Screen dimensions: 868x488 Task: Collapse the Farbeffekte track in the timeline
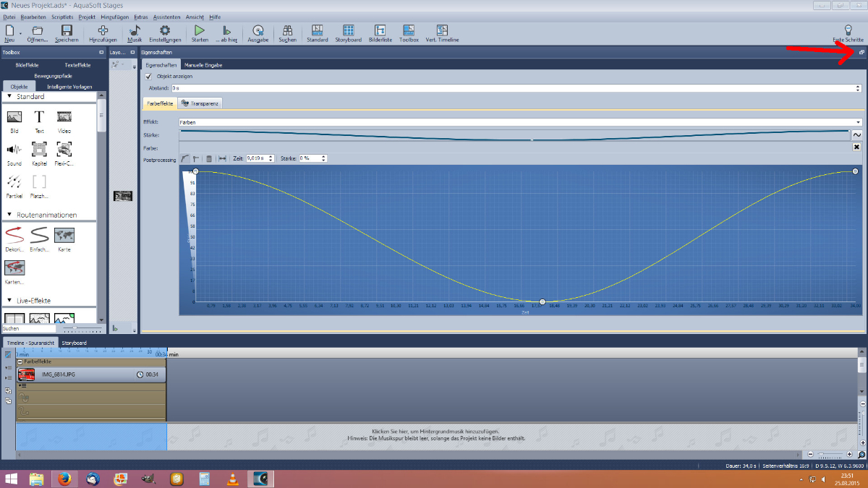[x=20, y=361]
